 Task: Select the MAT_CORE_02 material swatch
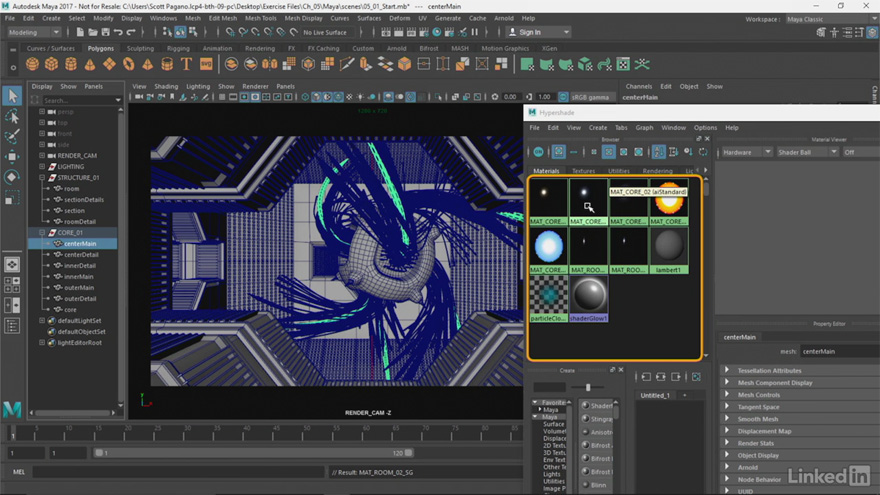pyautogui.click(x=588, y=202)
